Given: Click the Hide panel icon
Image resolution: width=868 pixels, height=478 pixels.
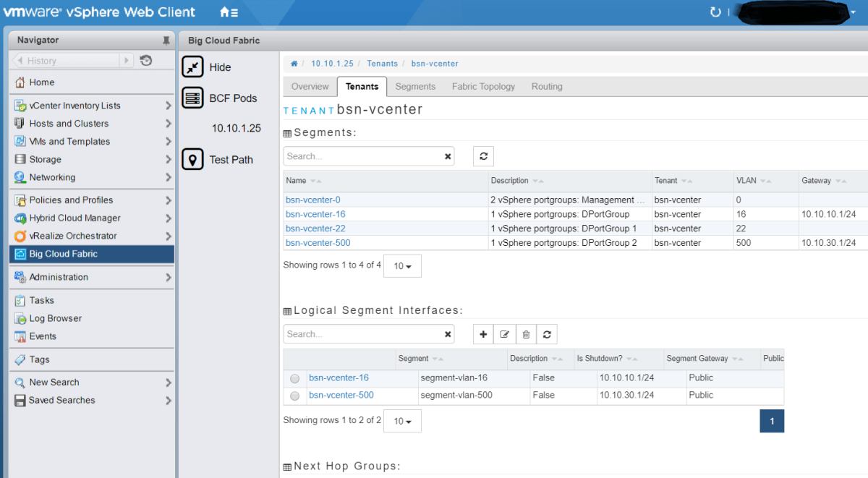Looking at the screenshot, I should (x=193, y=67).
